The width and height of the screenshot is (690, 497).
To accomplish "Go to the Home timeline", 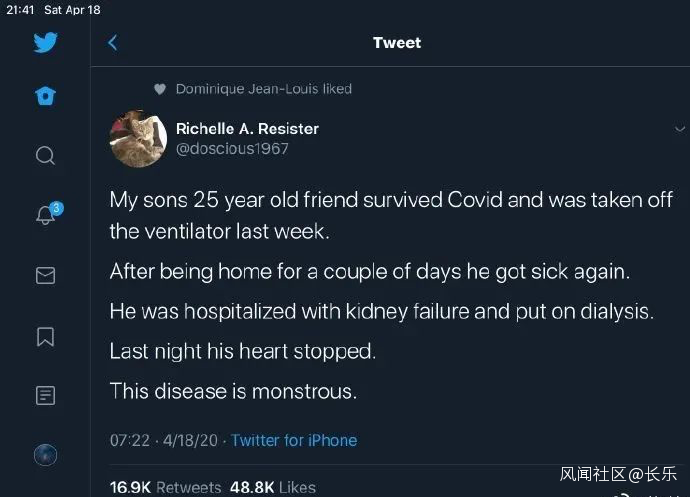I will click(x=45, y=96).
